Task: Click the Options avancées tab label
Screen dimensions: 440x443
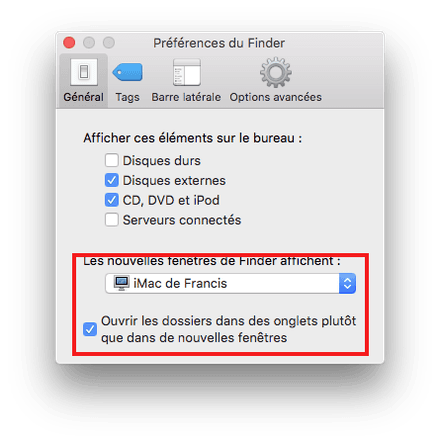Action: pos(275,97)
